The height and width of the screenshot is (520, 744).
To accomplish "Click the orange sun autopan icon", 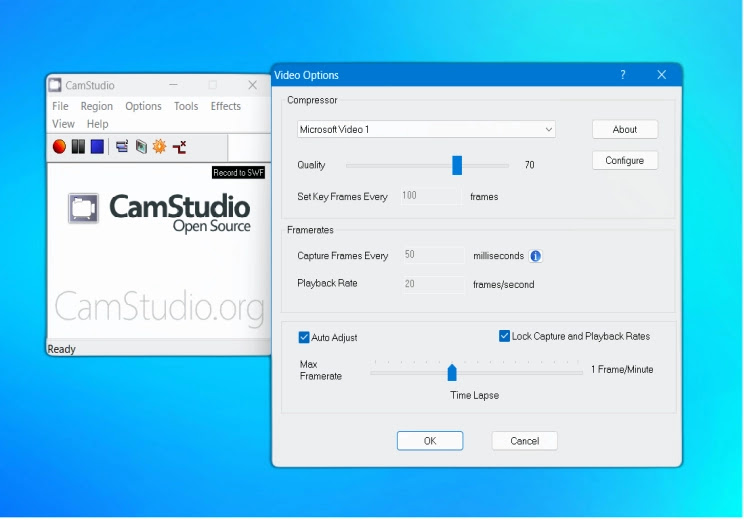I will tap(159, 147).
